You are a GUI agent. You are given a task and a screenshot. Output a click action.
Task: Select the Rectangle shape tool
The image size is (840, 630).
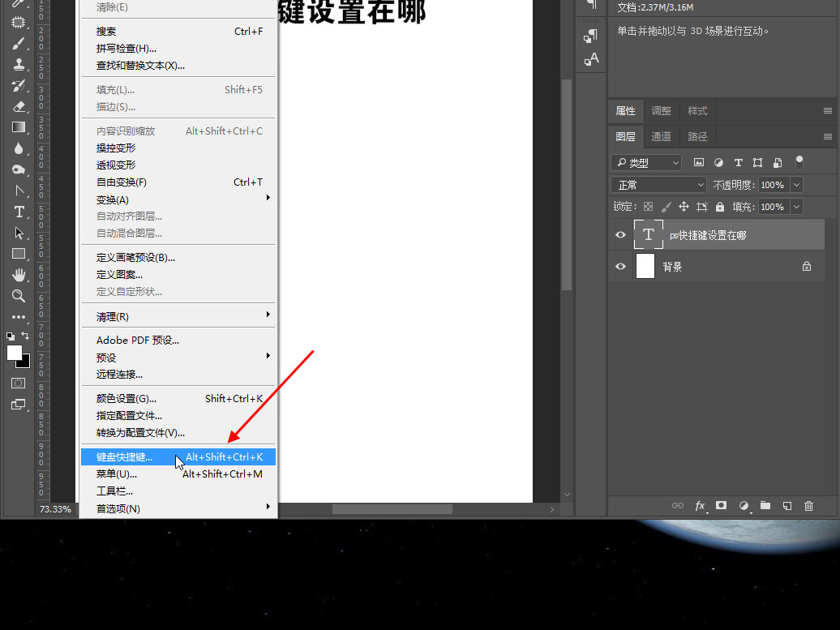[18, 254]
